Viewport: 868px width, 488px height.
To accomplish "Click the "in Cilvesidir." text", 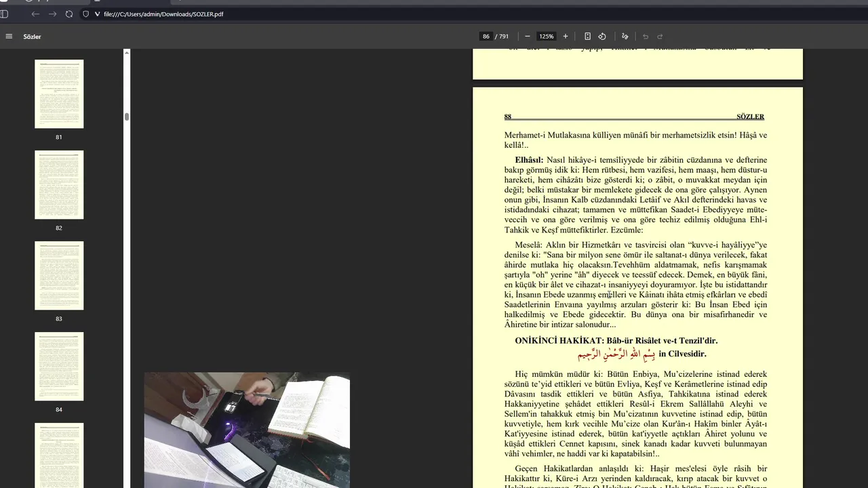I will click(x=682, y=354).
